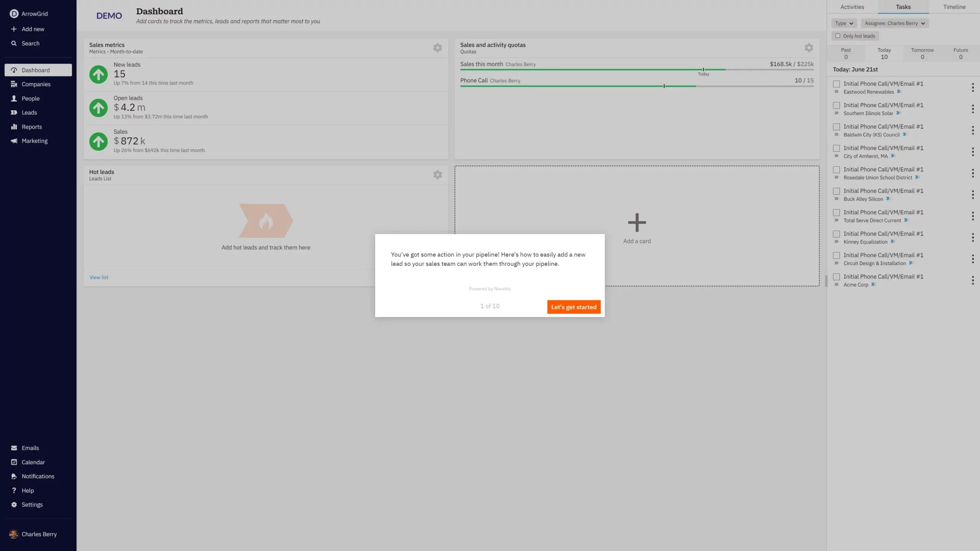The height and width of the screenshot is (551, 980).
Task: Open the Emails panel
Action: click(30, 447)
